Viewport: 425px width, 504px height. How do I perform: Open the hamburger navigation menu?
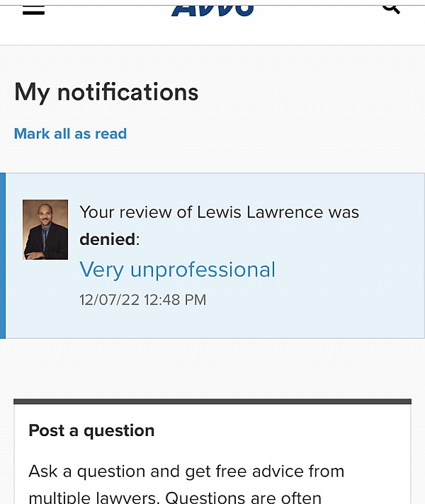pyautogui.click(x=33, y=9)
